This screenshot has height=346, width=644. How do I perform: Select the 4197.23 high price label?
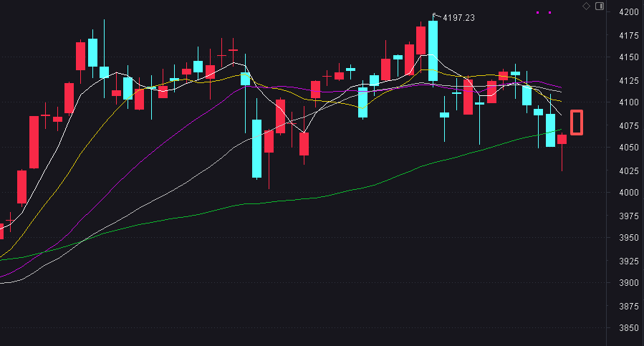(x=459, y=17)
